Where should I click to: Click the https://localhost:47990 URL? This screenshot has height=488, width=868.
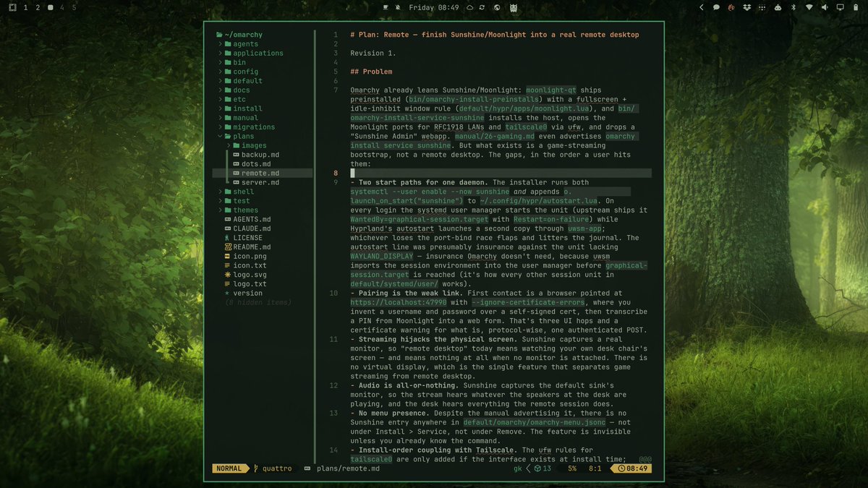(400, 302)
